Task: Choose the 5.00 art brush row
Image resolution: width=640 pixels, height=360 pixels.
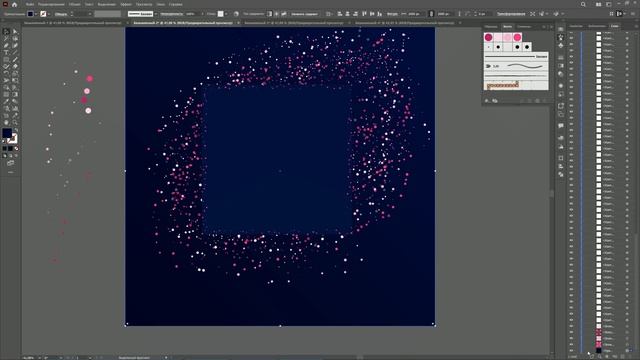Action: pyautogui.click(x=516, y=66)
